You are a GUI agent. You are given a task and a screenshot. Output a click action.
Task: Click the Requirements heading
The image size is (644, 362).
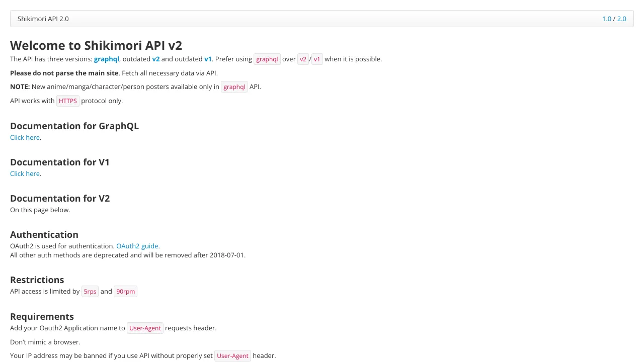(42, 316)
